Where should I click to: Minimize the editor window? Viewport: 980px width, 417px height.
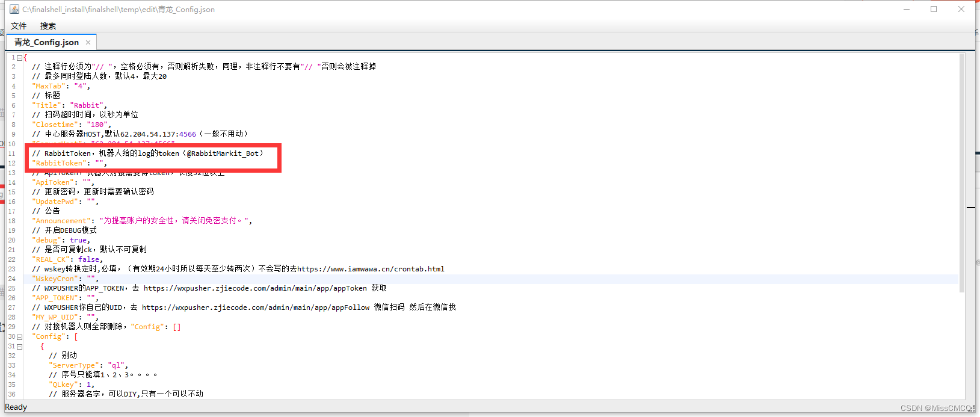907,9
